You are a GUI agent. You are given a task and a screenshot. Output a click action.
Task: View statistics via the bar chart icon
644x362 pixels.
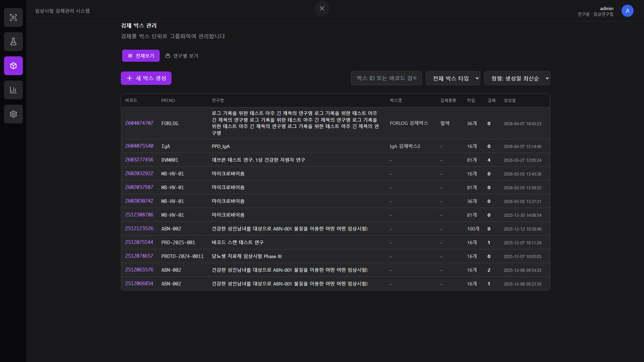tap(13, 90)
